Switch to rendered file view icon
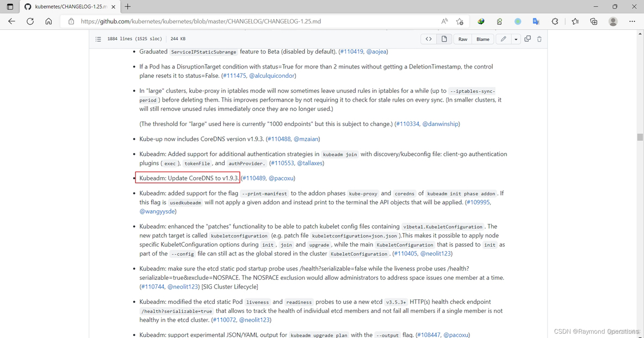Image resolution: width=644 pixels, height=338 pixels. click(444, 39)
